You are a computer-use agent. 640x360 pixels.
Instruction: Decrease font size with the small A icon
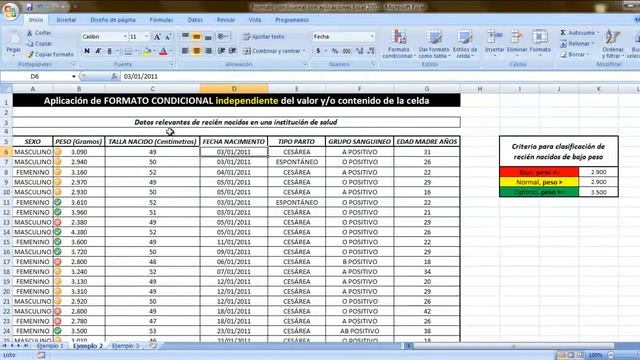pos(168,37)
